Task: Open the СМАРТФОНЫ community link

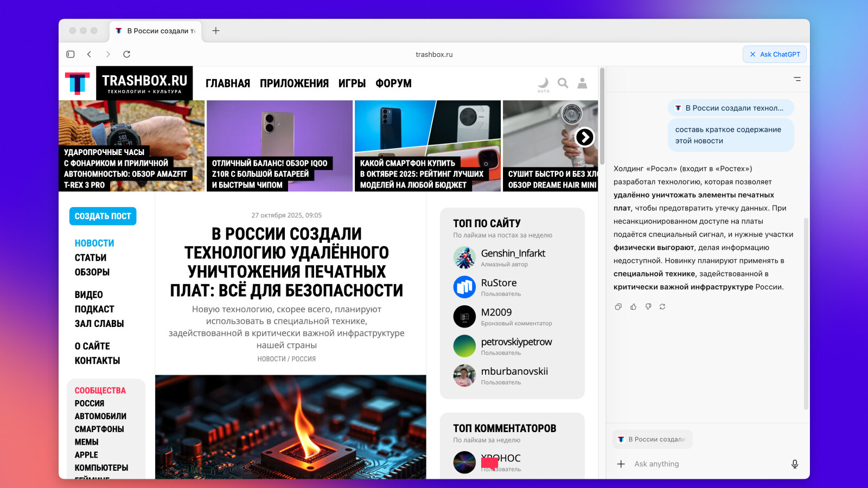Action: [99, 429]
